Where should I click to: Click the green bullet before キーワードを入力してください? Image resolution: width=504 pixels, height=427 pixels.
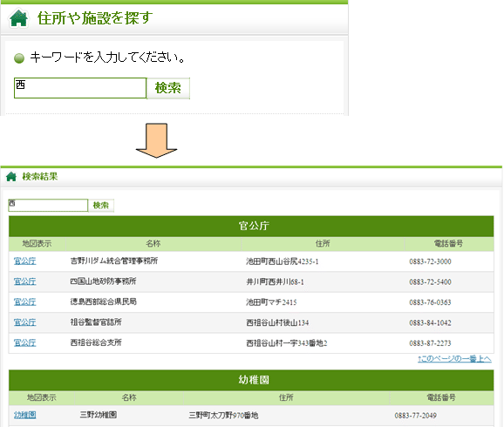click(x=19, y=58)
